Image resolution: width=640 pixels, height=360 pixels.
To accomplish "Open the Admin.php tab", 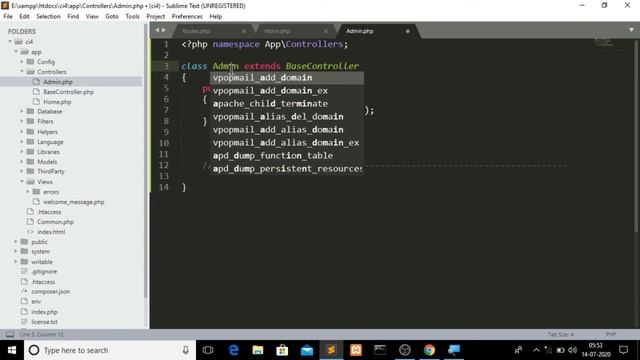I will pos(360,31).
